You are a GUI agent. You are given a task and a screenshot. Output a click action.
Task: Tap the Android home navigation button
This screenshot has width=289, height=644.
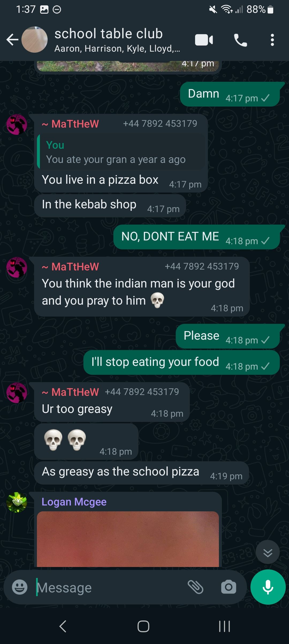click(x=143, y=626)
